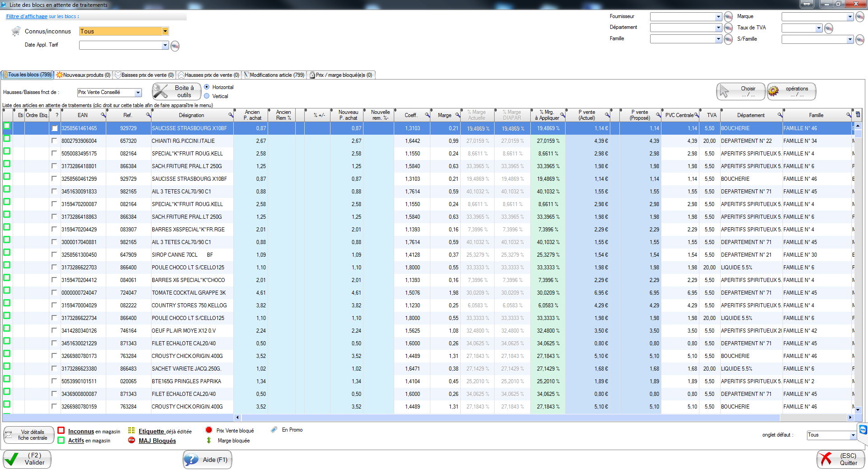The image size is (868, 470).
Task: Open the Nouveaux produits (0) tab
Action: point(84,75)
